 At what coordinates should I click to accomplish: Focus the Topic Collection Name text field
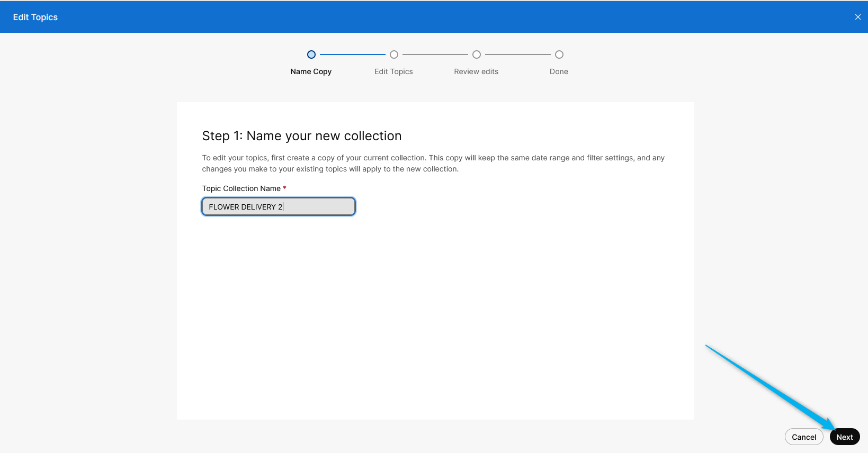pos(279,206)
